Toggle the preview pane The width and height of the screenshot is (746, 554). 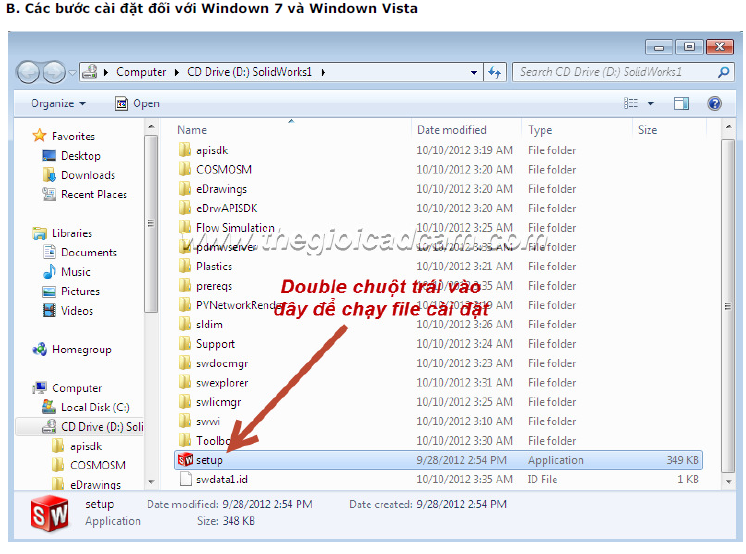click(x=681, y=103)
